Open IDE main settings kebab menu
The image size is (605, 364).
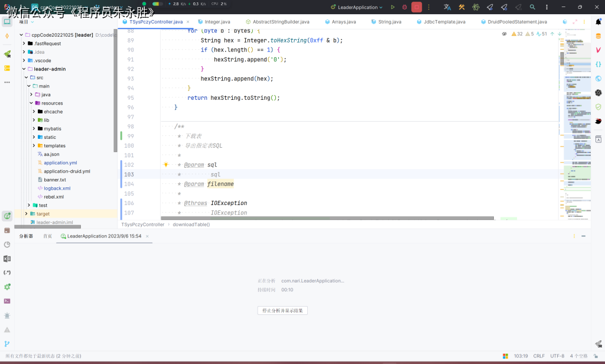coord(547,7)
